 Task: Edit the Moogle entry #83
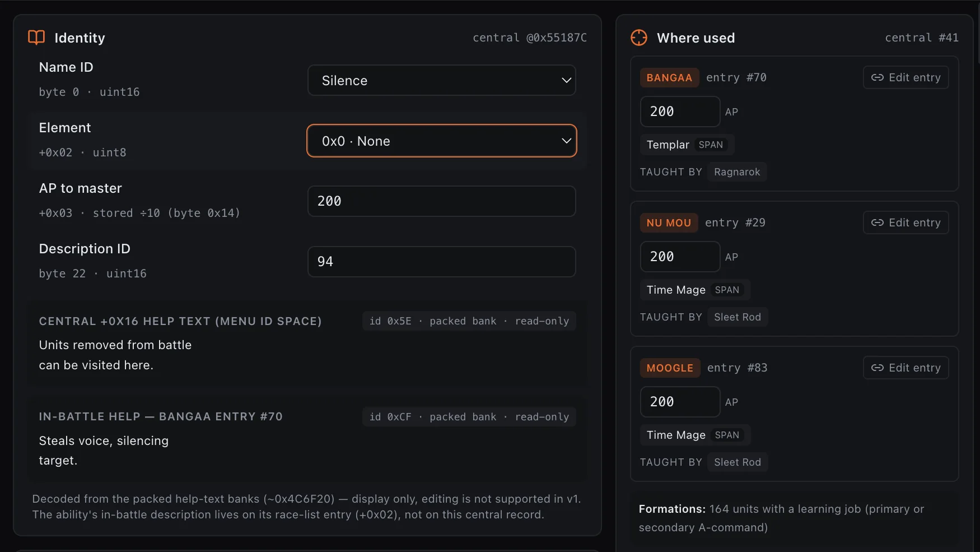906,368
